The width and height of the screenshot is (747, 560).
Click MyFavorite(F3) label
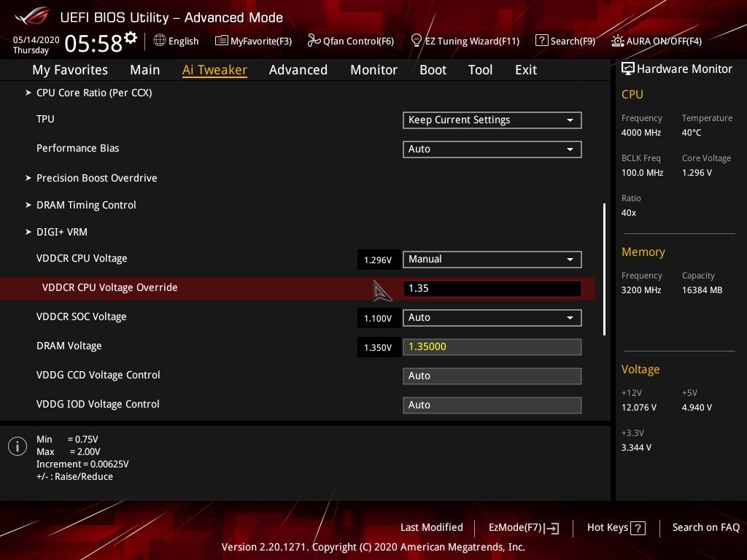tap(261, 42)
